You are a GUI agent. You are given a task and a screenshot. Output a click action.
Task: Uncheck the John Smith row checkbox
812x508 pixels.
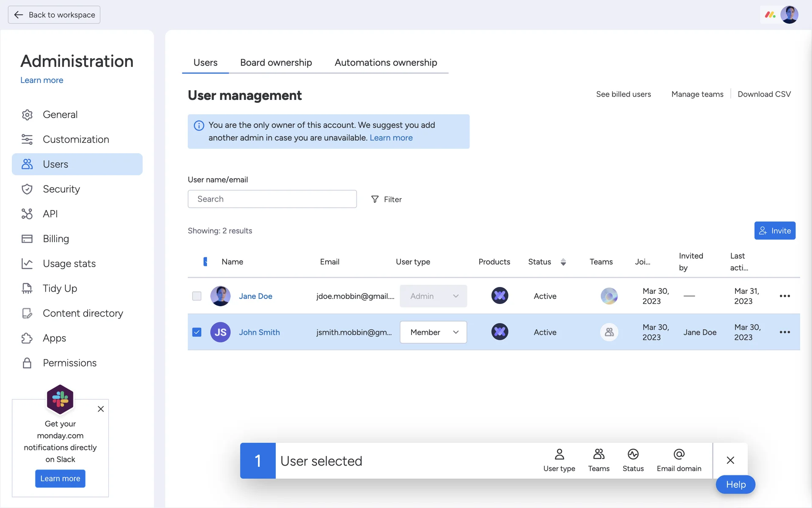point(197,332)
